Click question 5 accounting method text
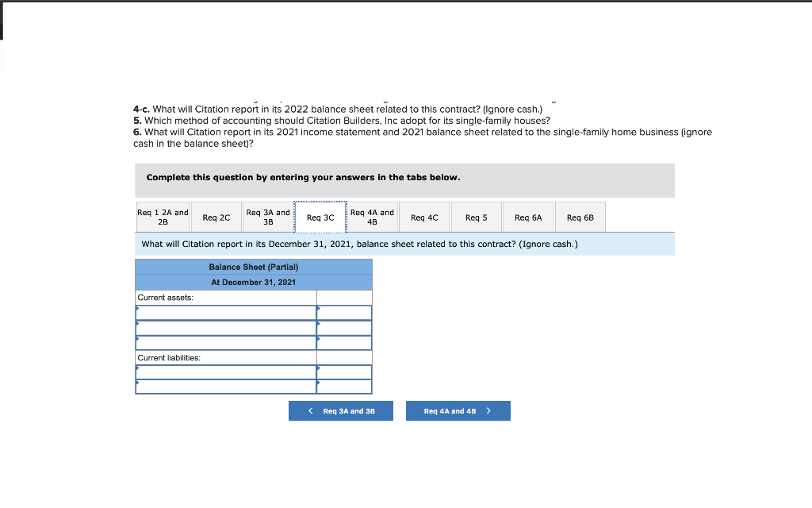Viewport: 812px width, 508px height. click(x=342, y=121)
